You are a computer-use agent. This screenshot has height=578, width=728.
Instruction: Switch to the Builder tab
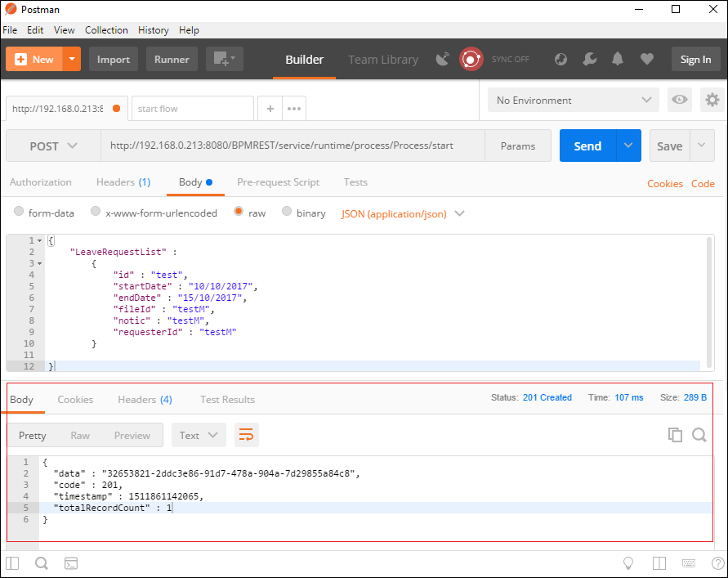click(x=304, y=60)
